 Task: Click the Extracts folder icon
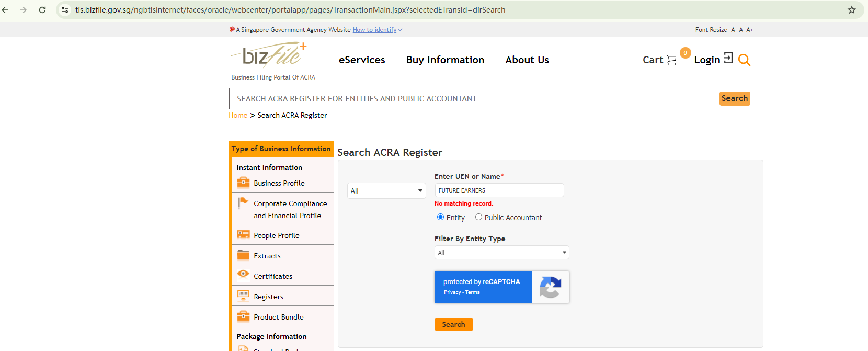243,255
